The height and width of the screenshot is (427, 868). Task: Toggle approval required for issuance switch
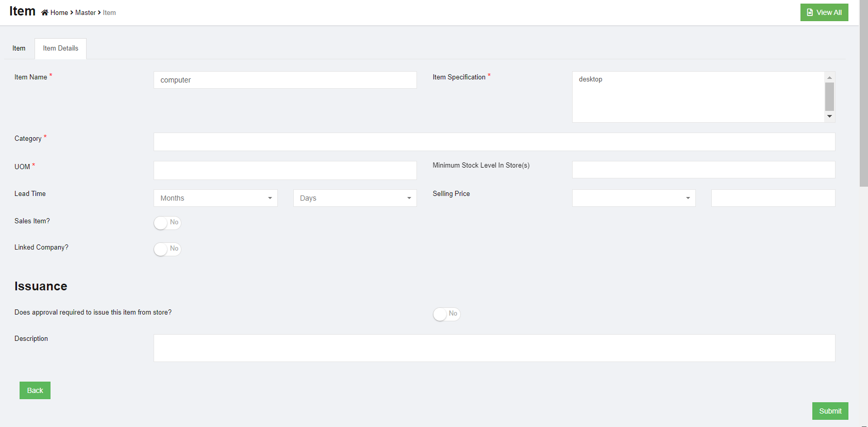[x=446, y=314]
